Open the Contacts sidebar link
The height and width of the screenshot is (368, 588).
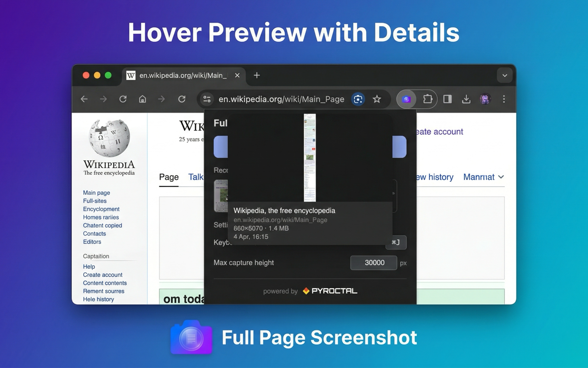pyautogui.click(x=95, y=234)
